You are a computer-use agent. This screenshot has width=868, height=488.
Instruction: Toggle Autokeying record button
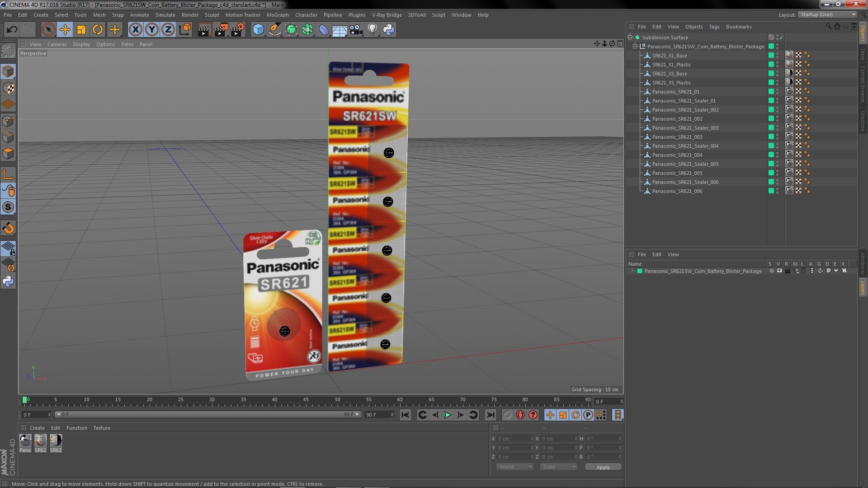(520, 415)
